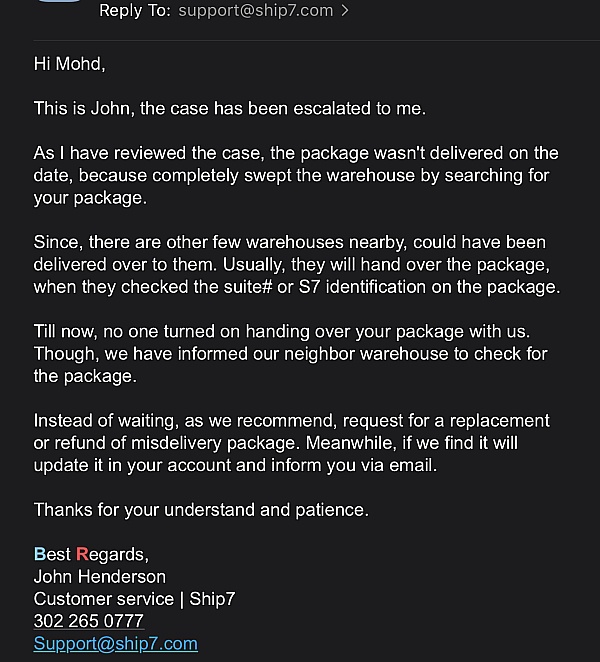600x662 pixels.
Task: Click the "Hi Mohd," greeting line
Action: 69,64
